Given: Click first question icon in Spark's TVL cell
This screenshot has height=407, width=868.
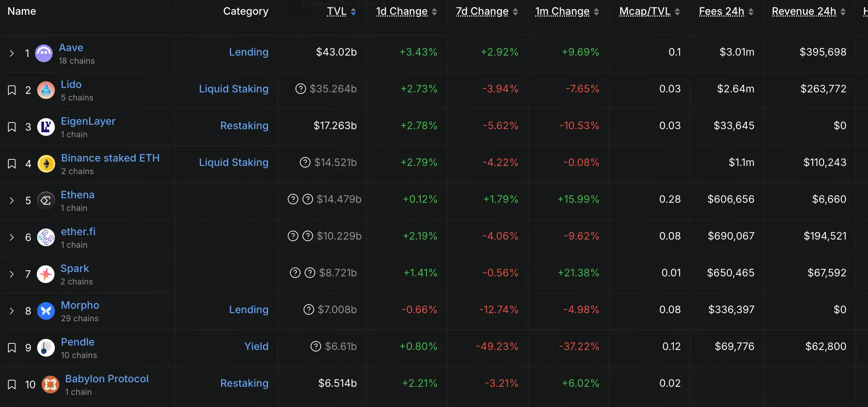Looking at the screenshot, I should [295, 273].
